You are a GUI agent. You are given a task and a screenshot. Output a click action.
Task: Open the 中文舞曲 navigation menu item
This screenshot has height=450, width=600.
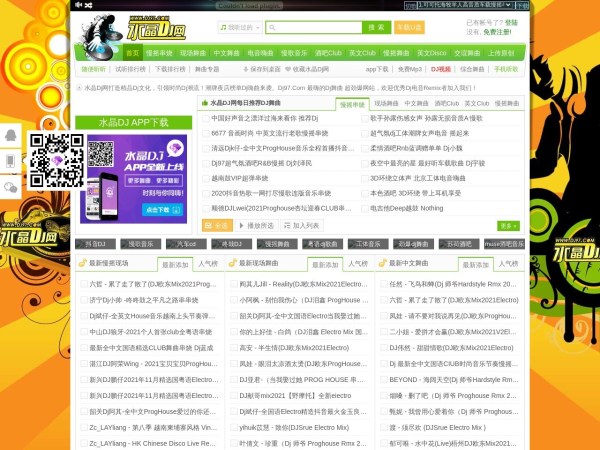tap(226, 52)
